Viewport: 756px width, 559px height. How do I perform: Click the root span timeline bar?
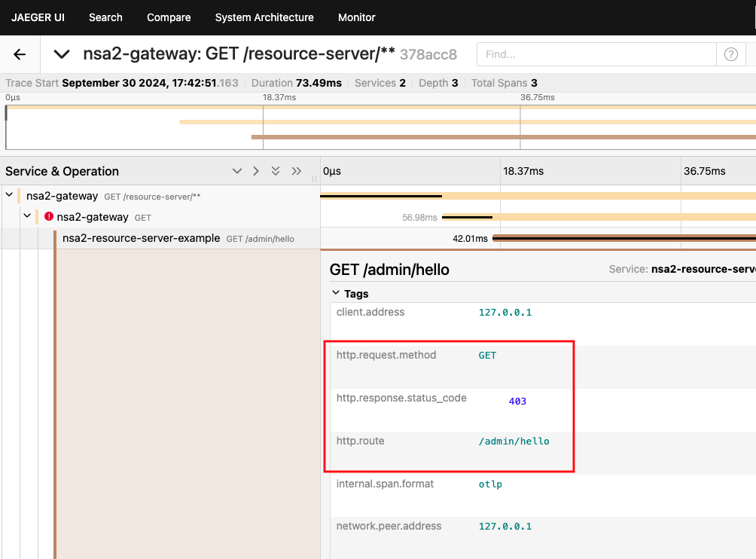(x=538, y=196)
